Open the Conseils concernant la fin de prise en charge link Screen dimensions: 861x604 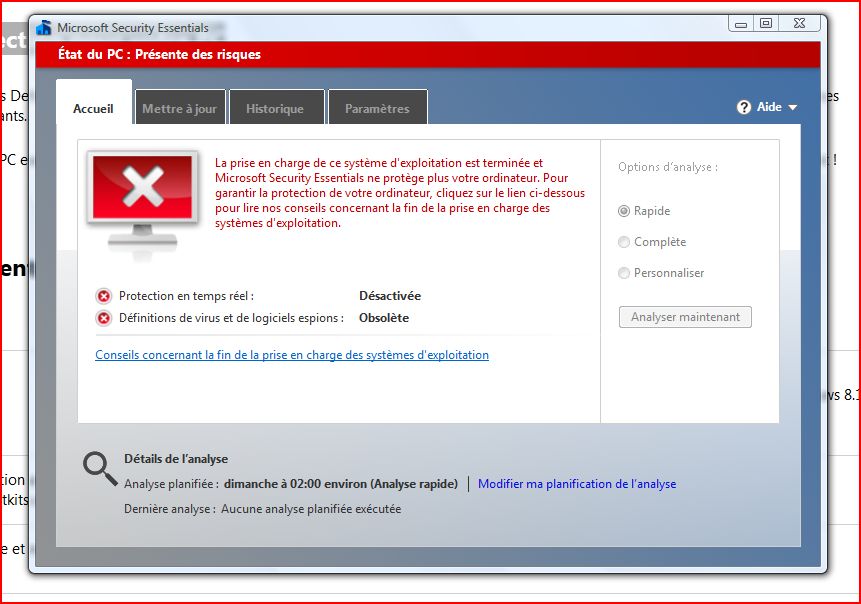pyautogui.click(x=292, y=355)
